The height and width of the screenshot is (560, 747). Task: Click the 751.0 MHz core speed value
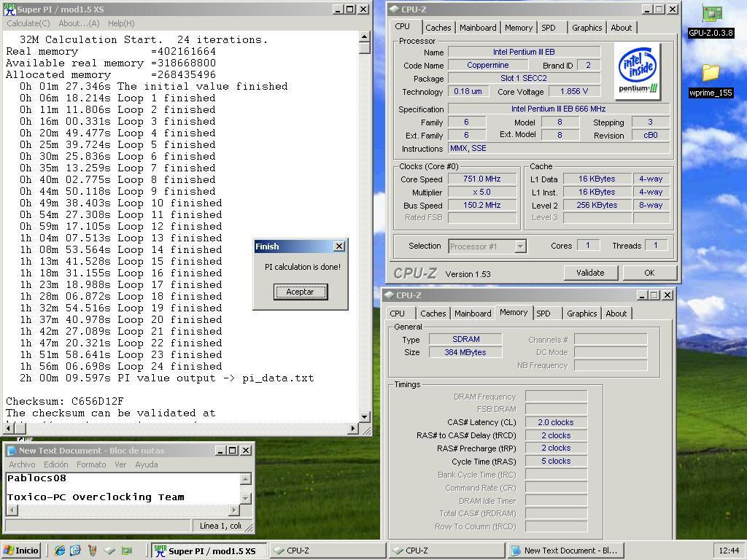click(482, 179)
